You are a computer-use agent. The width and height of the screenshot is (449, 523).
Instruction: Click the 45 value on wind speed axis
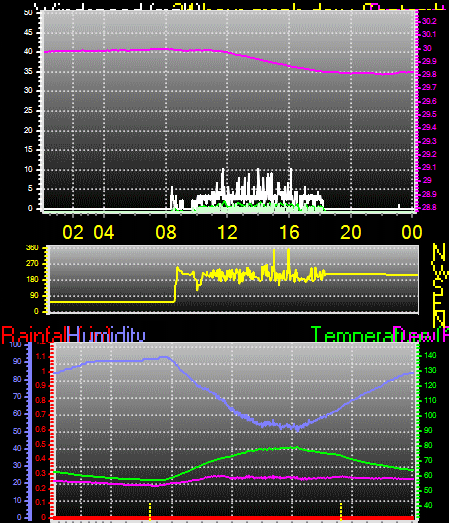tap(28, 32)
